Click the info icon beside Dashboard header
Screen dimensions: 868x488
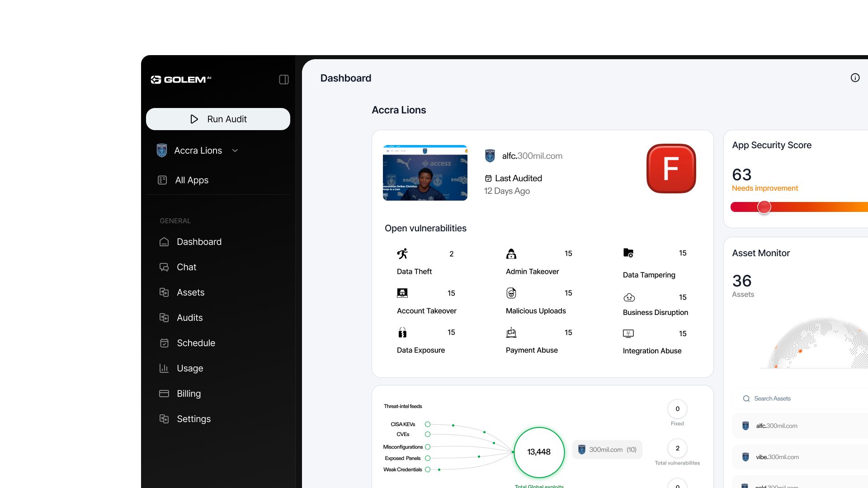tap(855, 78)
